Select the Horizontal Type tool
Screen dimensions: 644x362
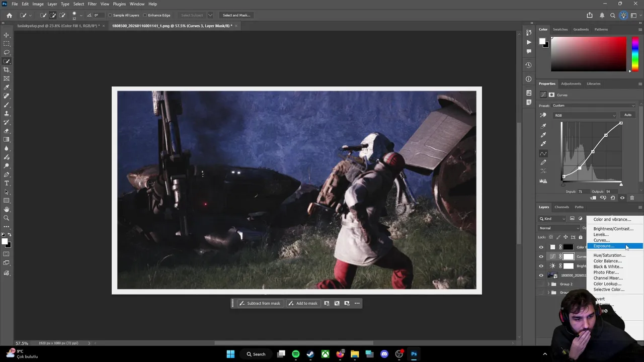click(x=7, y=183)
